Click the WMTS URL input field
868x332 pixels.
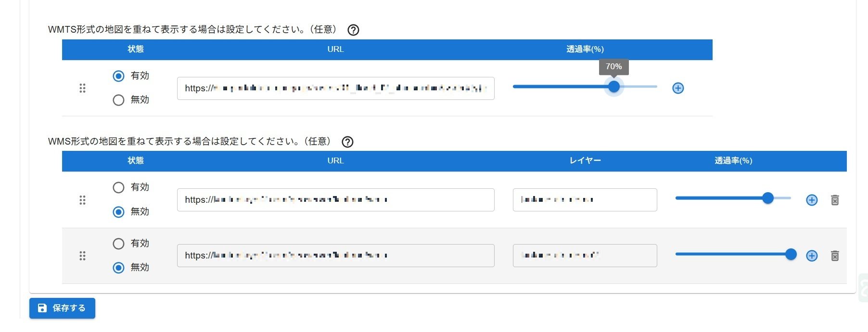(335, 88)
